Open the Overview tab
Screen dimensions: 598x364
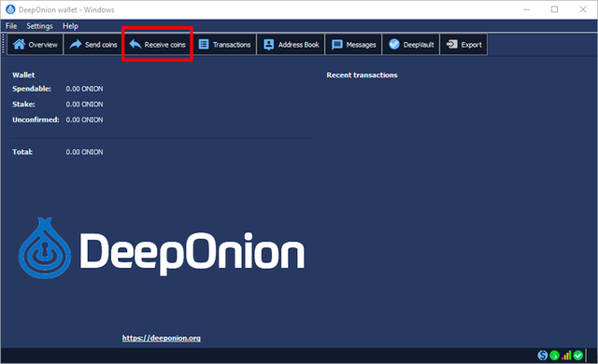[x=36, y=45]
